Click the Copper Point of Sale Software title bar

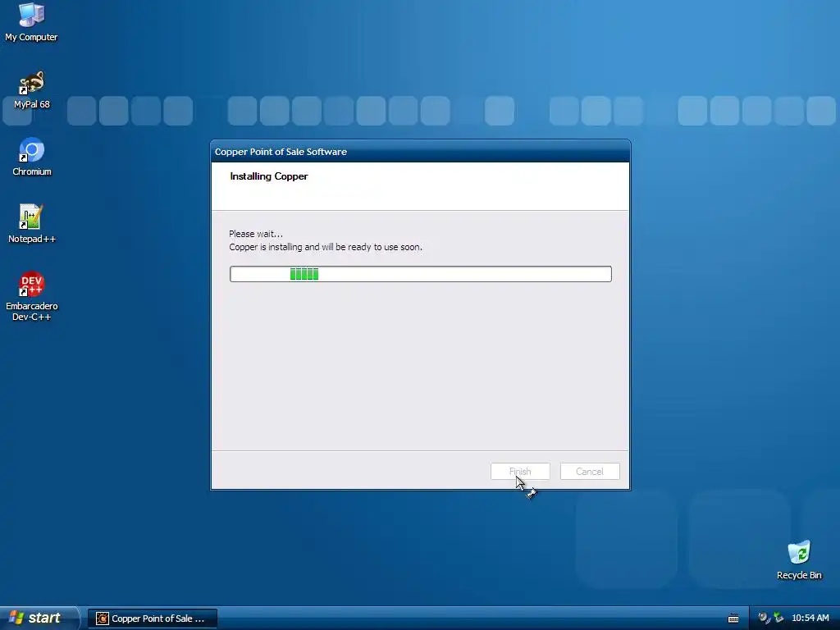[x=421, y=152]
